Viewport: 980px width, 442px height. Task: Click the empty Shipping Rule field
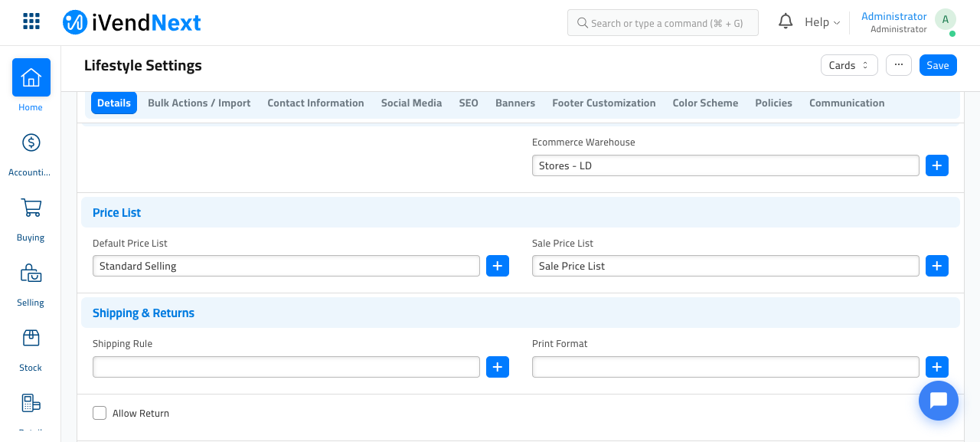coord(286,367)
